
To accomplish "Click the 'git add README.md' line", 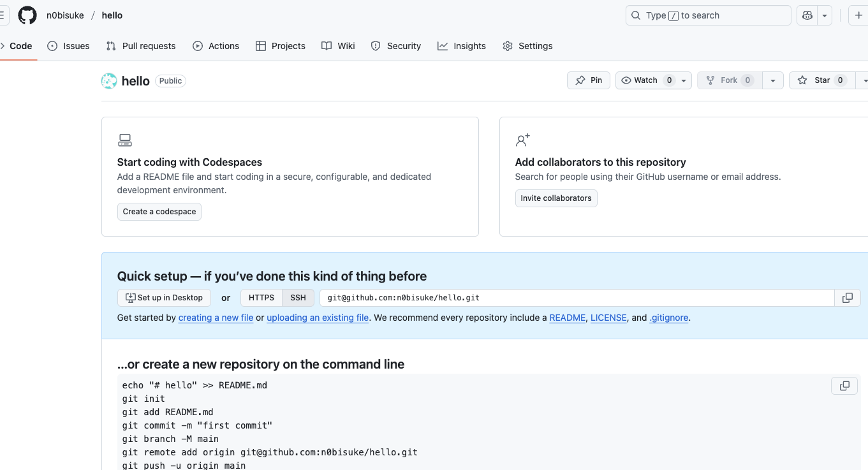I will 168,413.
